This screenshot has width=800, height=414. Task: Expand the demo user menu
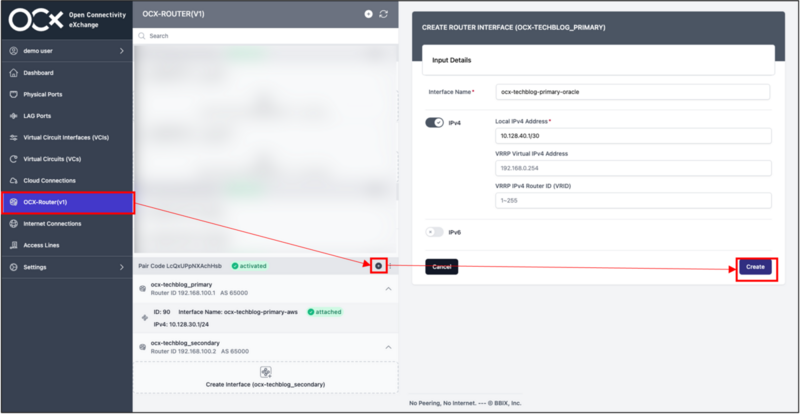[x=121, y=51]
